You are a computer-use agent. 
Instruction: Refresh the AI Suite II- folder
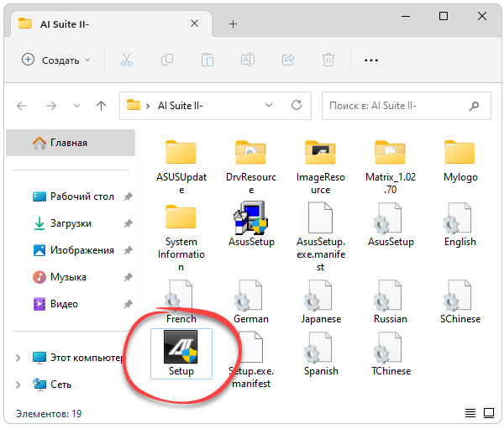coord(297,105)
